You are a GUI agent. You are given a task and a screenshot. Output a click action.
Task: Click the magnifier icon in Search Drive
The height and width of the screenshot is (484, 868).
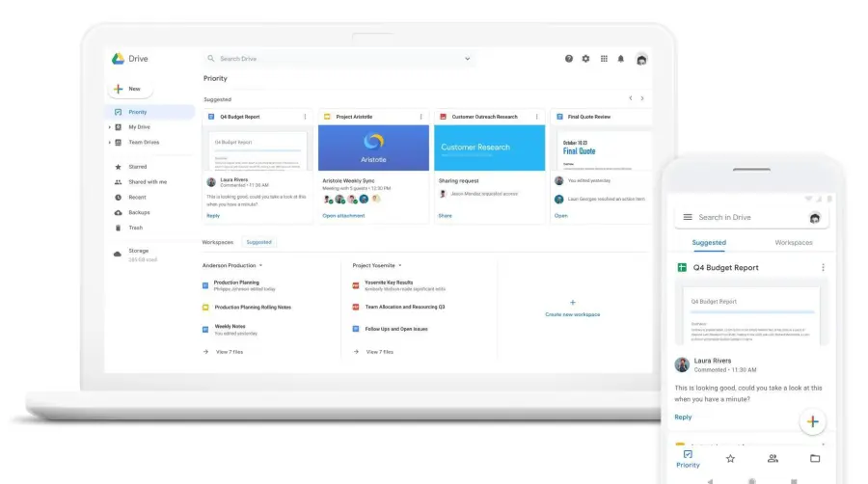point(211,58)
